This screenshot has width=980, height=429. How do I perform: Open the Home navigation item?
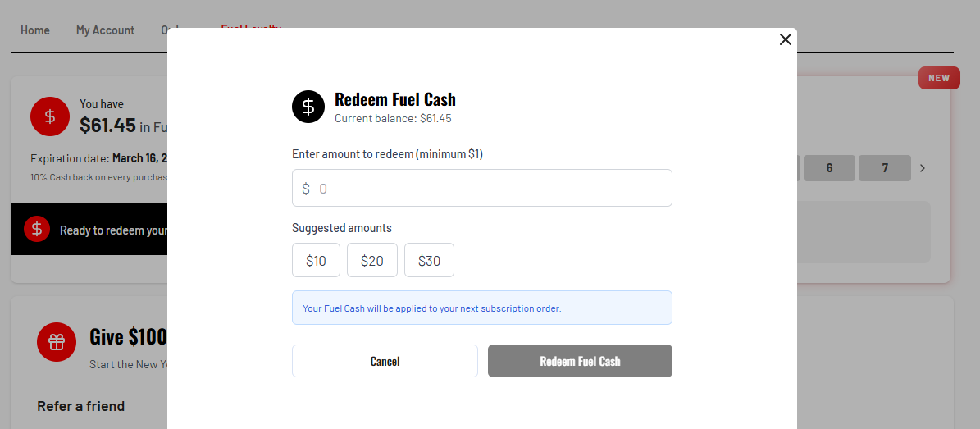pyautogui.click(x=35, y=30)
